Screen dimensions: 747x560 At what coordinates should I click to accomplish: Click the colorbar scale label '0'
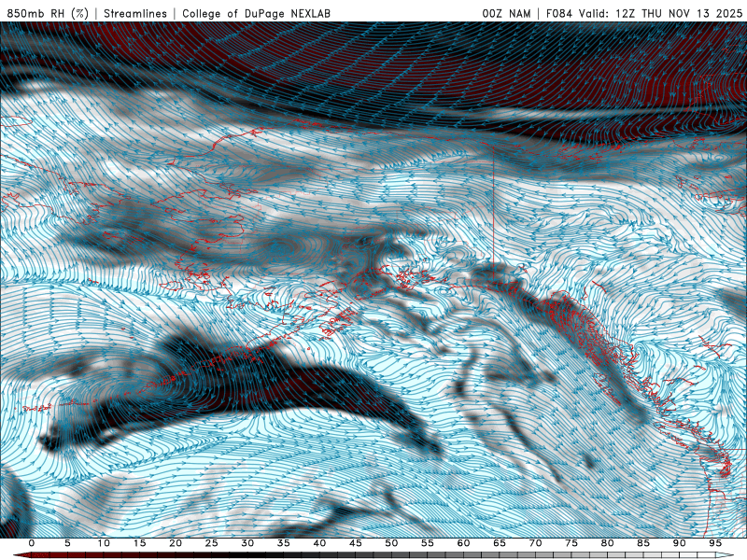(x=32, y=543)
